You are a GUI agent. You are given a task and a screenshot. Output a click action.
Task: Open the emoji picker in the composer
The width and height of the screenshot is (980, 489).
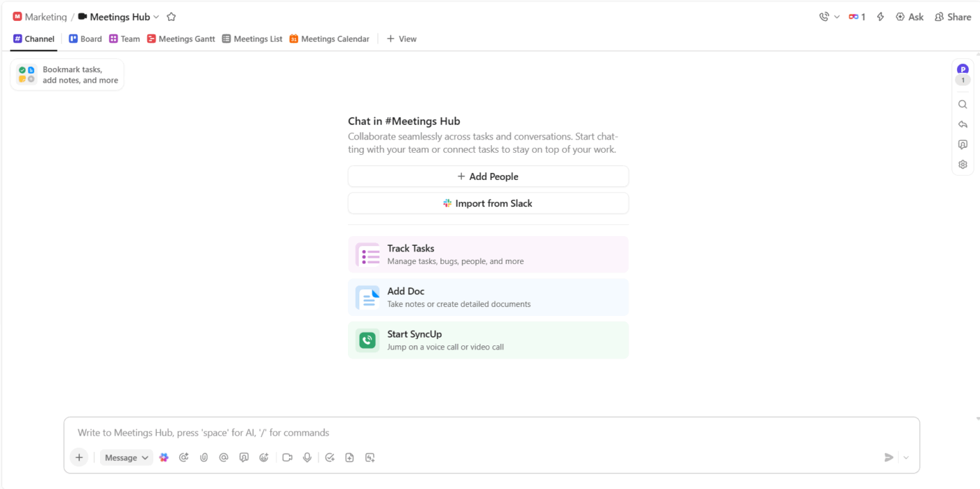tap(263, 457)
